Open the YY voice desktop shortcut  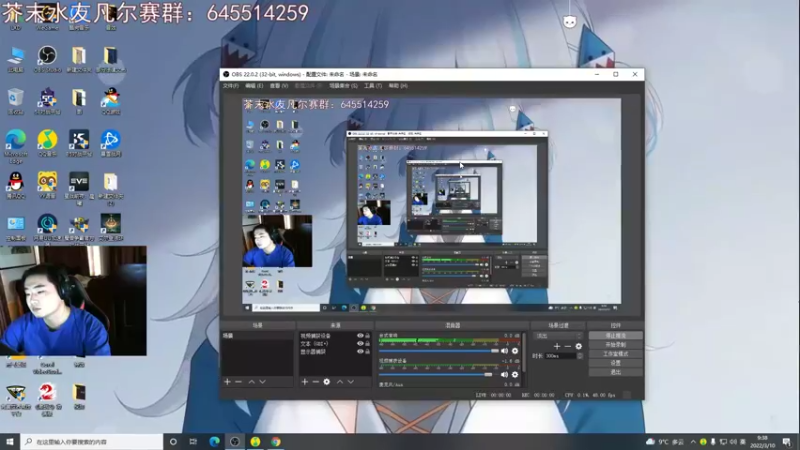point(47,185)
